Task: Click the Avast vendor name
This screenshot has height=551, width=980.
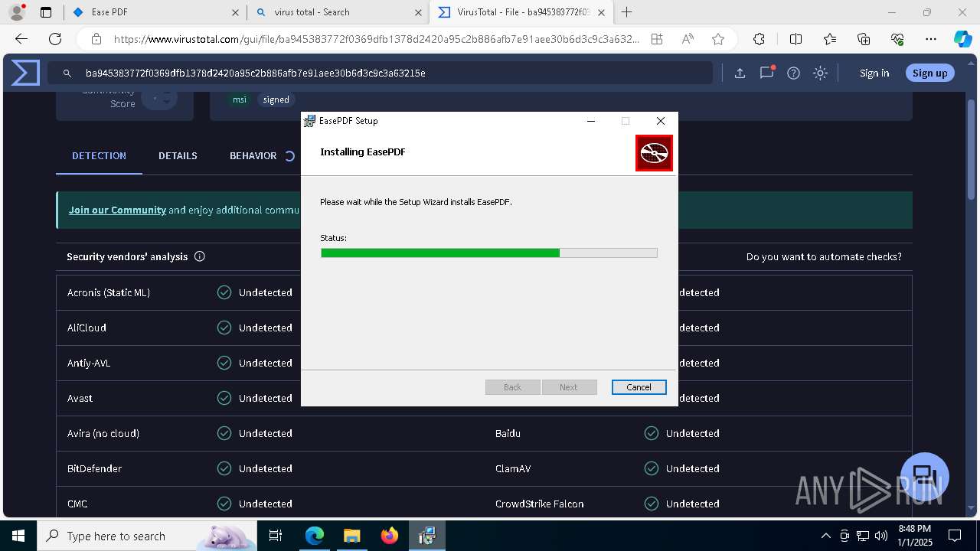Action: point(80,398)
